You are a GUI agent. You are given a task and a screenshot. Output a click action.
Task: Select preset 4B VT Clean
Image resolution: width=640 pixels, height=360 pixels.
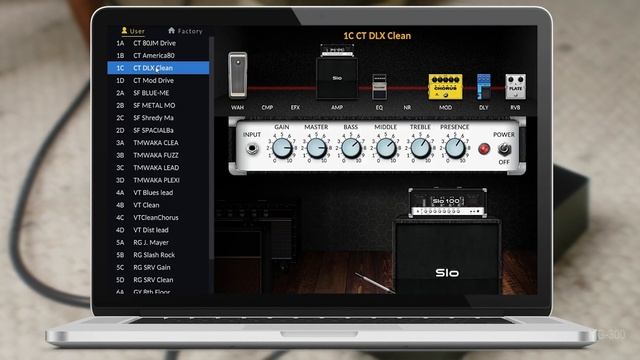coord(158,205)
